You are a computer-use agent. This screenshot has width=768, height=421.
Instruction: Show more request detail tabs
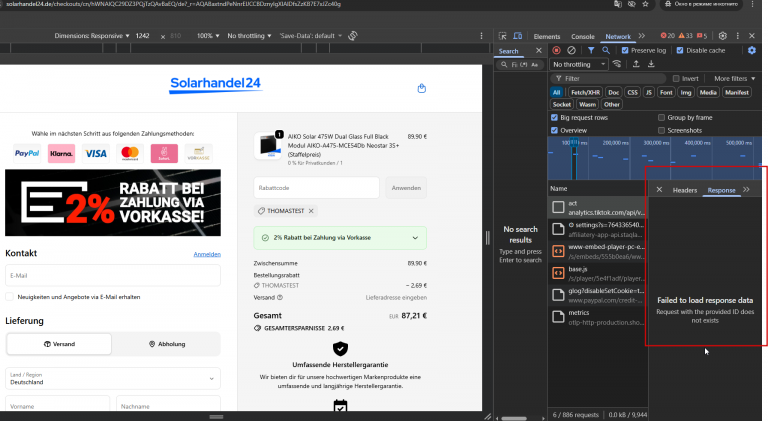pos(746,189)
